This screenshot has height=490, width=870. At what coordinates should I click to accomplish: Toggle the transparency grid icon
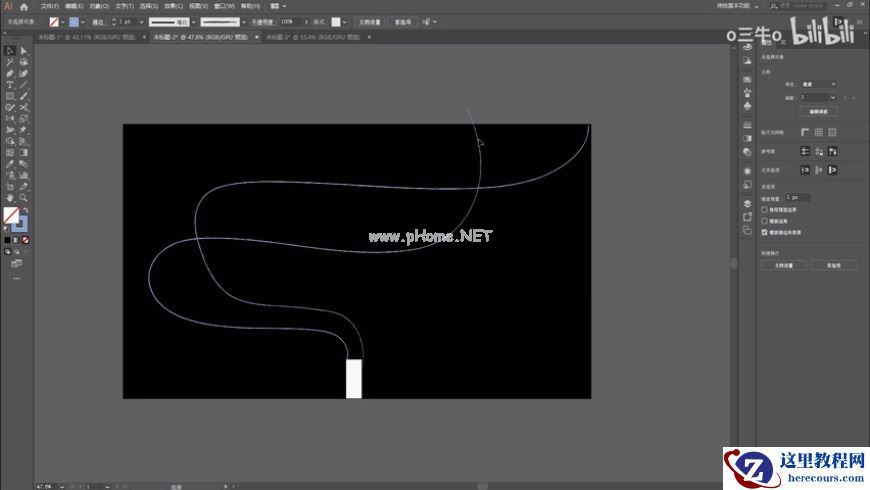coord(832,132)
